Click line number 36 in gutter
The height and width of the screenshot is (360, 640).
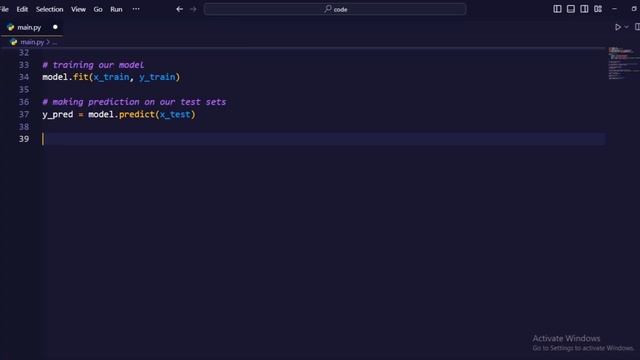pos(24,102)
